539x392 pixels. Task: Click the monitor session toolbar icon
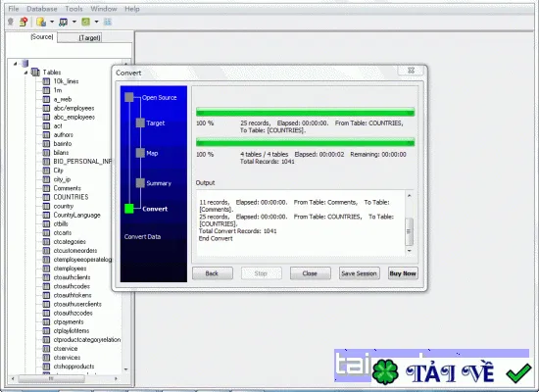point(64,22)
